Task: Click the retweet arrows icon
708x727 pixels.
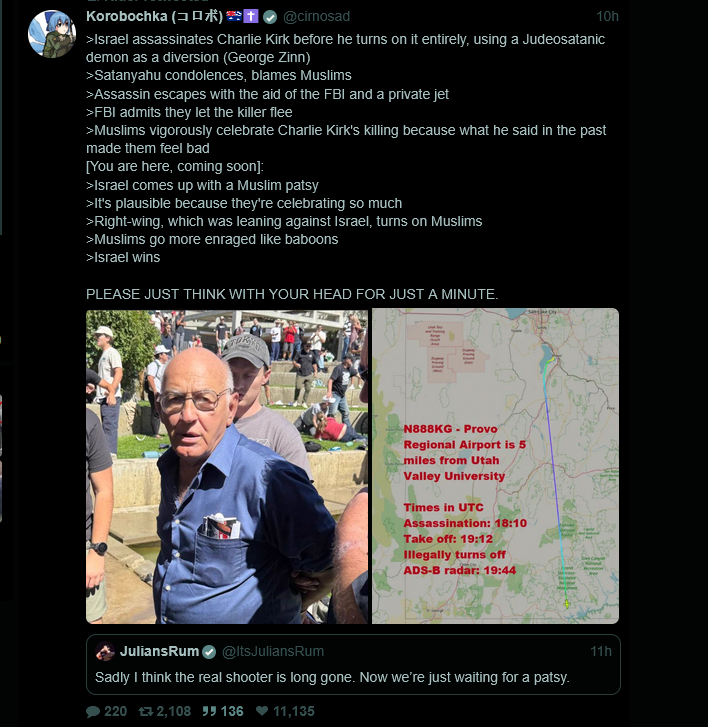Action: [x=146, y=711]
